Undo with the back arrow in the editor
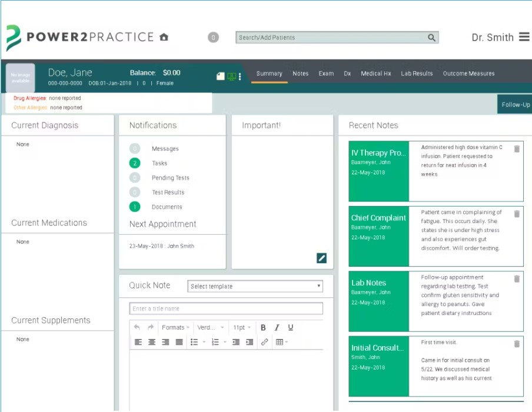The image size is (532, 412). [135, 327]
